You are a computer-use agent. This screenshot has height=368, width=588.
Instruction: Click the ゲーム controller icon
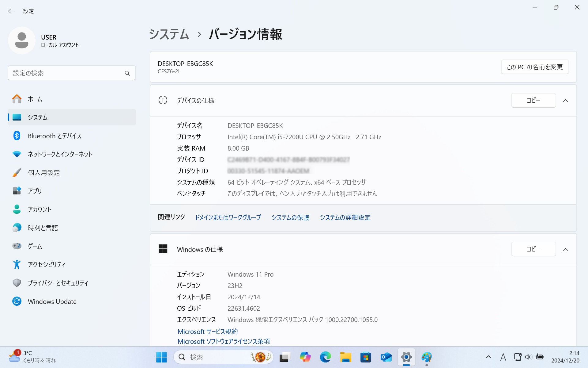(17, 246)
